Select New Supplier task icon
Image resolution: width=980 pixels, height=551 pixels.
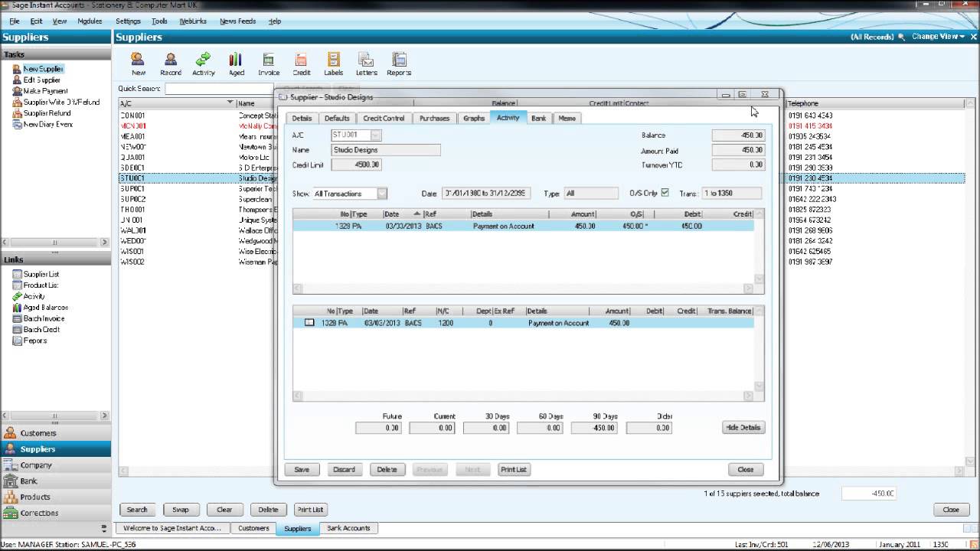[x=17, y=69]
